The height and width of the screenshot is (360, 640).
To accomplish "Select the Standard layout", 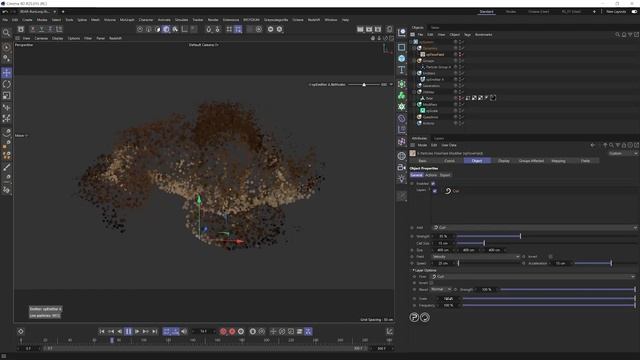I will point(486,11).
